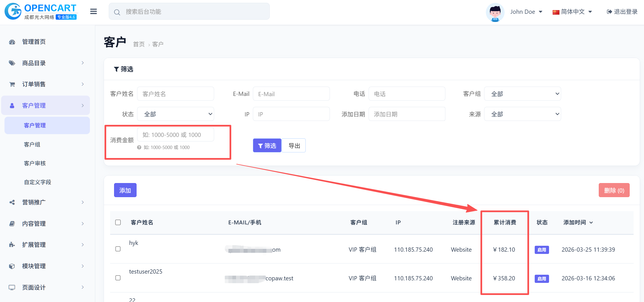Click the 商品目录 tag icon
This screenshot has height=302, width=644.
coord(12,63)
